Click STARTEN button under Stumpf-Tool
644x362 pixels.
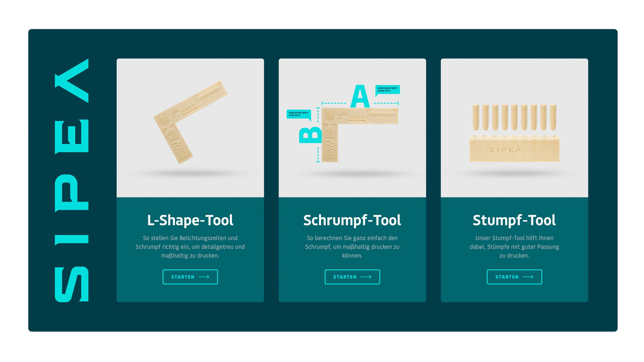click(x=514, y=277)
